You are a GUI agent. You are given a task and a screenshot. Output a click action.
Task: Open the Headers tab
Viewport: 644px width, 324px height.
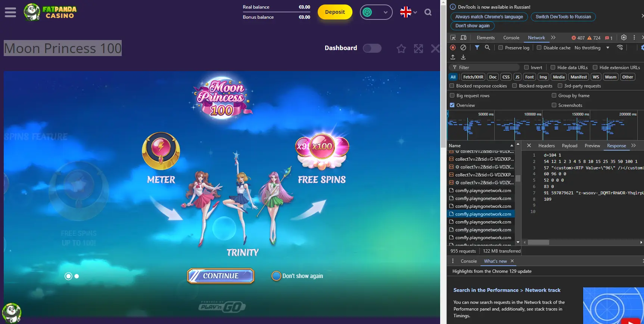[546, 146]
